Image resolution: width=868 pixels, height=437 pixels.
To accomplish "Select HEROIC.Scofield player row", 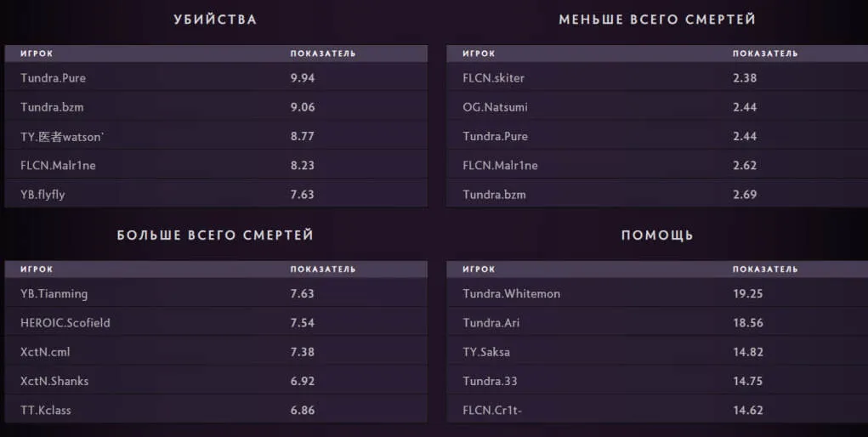I will pos(65,323).
